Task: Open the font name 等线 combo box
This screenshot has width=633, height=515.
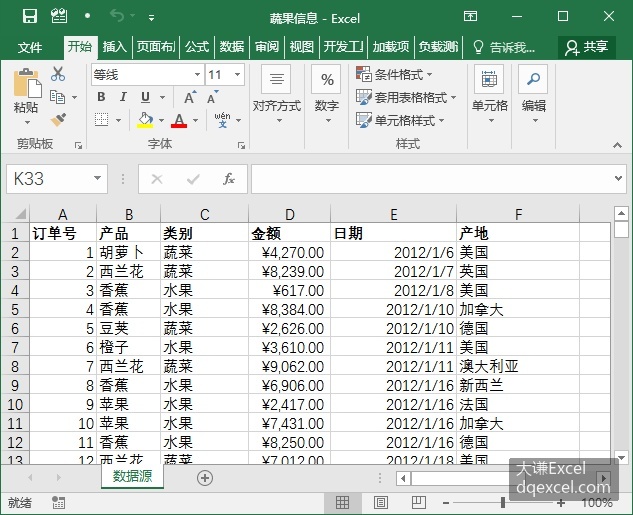Action: [147, 75]
